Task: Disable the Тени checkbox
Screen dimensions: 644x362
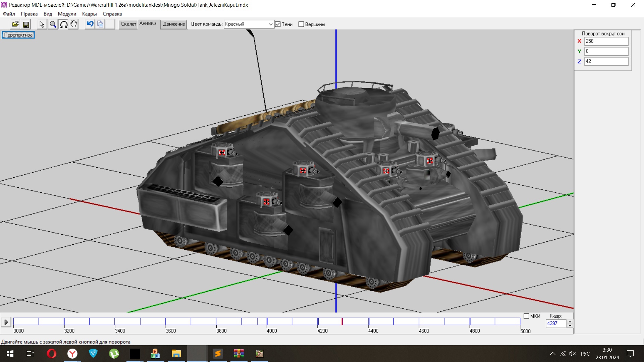Action: 278,24
